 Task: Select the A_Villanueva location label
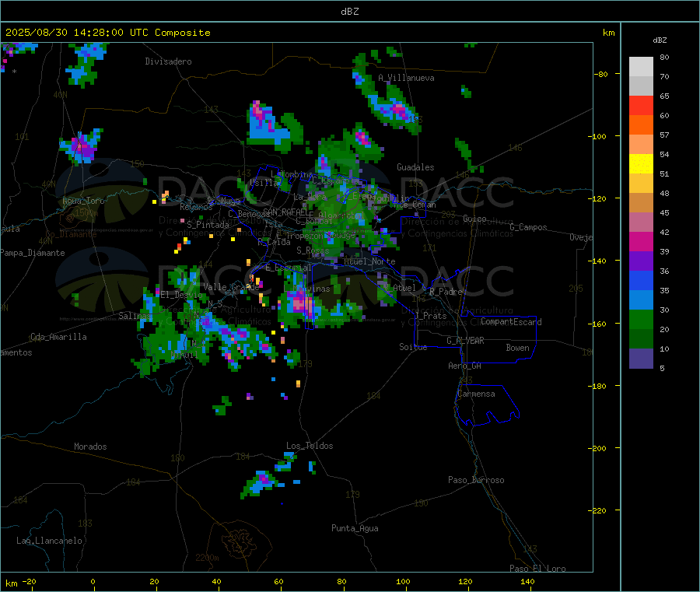tap(406, 78)
